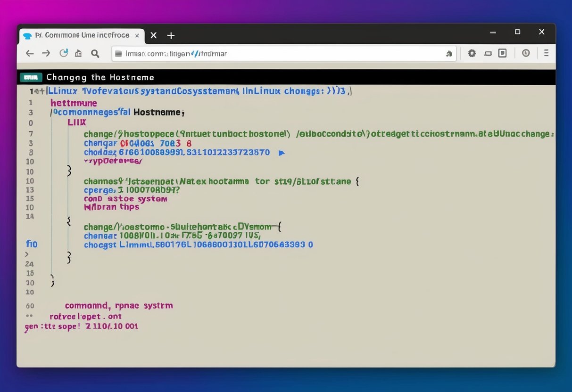Click the profile icon beside the address bar
This screenshot has height=392, width=572.
tap(449, 54)
